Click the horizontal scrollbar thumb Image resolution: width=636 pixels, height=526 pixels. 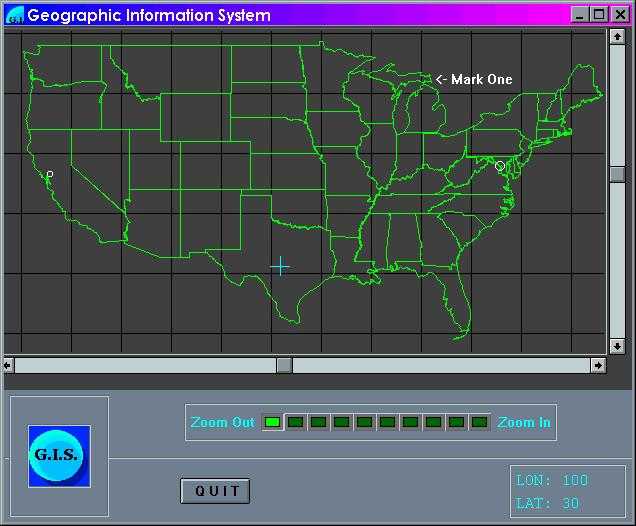[284, 365]
